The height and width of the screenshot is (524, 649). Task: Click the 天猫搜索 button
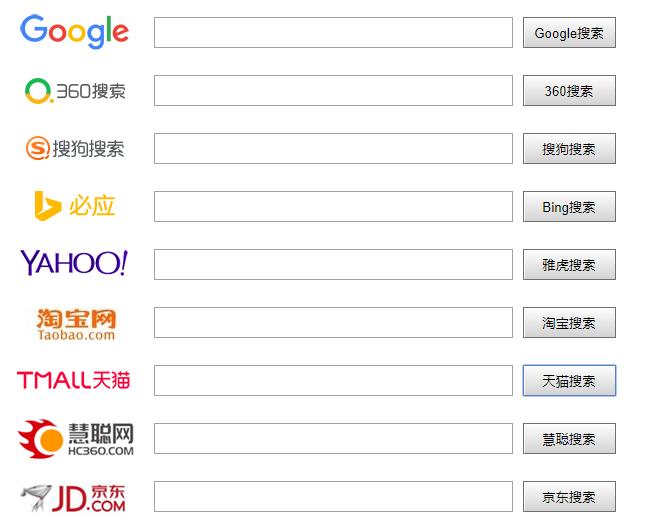569,380
